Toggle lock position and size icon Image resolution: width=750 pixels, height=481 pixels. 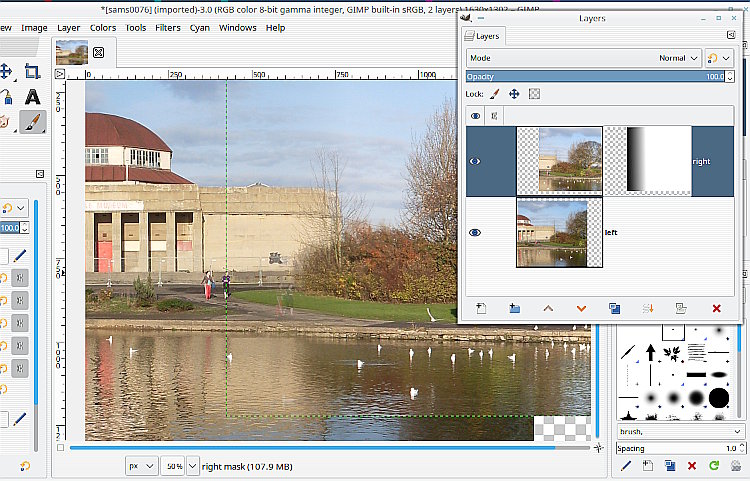514,94
